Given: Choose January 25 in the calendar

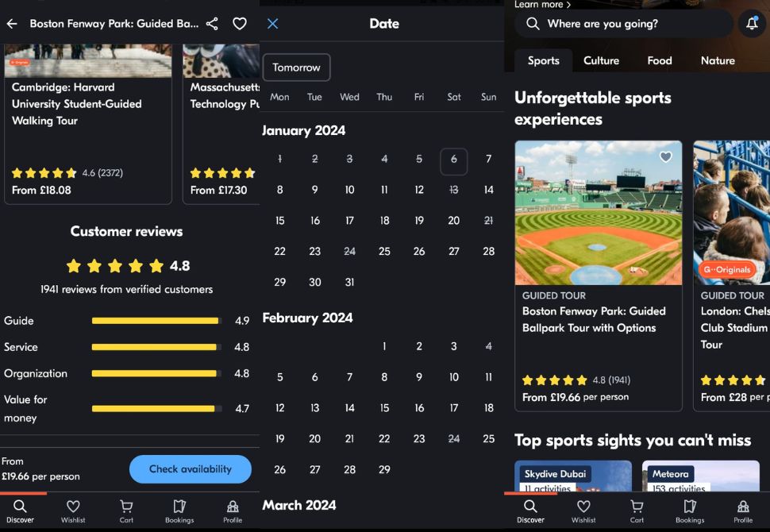Looking at the screenshot, I should 384,251.
